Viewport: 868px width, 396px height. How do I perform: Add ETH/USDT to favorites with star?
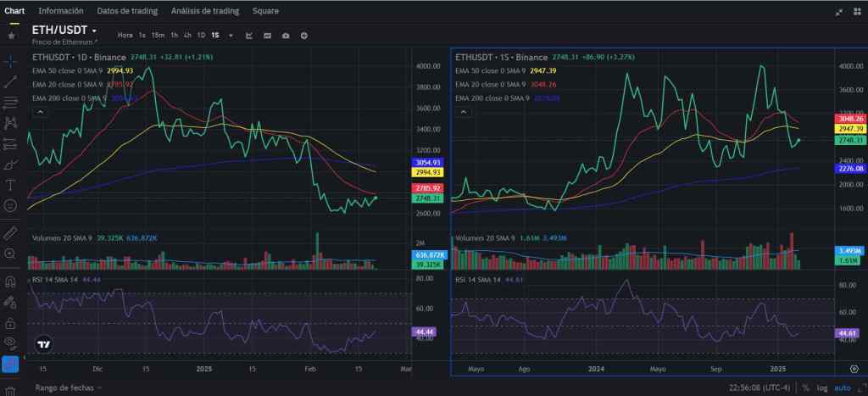[12, 36]
